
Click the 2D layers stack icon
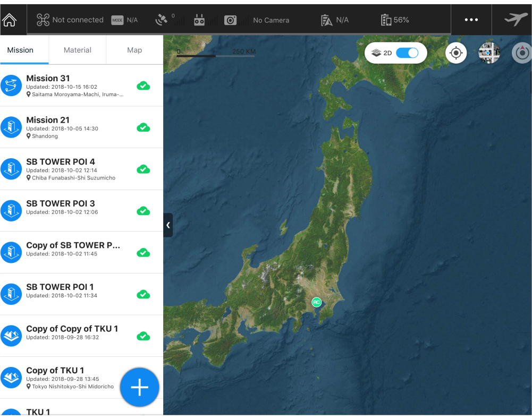tap(376, 53)
